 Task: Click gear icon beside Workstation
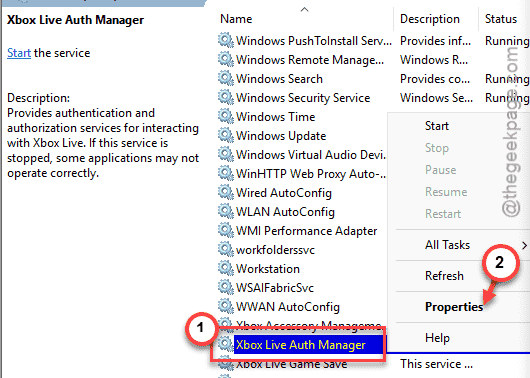(x=225, y=268)
